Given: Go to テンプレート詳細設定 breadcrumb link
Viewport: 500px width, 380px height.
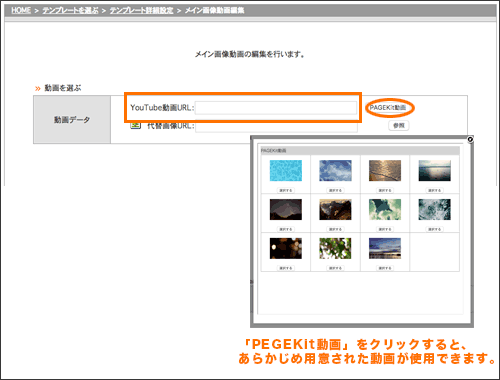Looking at the screenshot, I should [x=142, y=10].
